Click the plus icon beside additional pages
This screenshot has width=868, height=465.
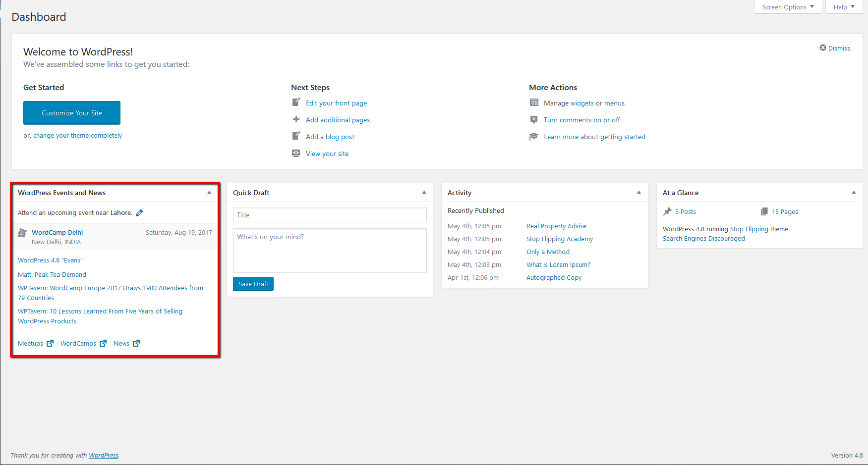(x=296, y=119)
